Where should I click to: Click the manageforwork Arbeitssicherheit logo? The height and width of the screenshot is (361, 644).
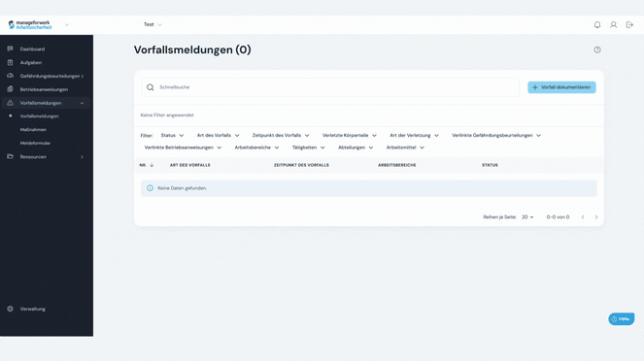[x=30, y=25]
